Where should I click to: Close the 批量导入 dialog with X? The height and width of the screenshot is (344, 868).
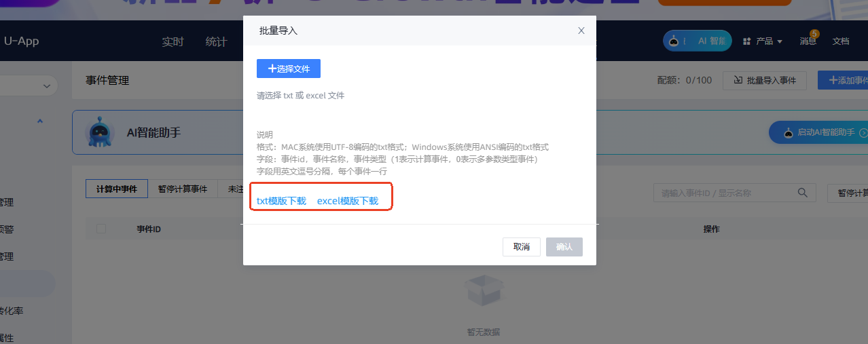pos(581,31)
